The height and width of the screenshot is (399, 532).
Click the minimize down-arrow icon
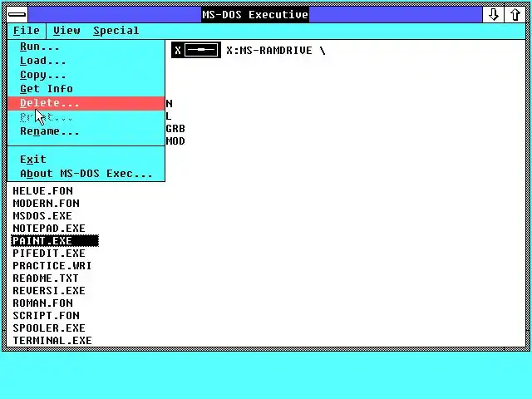tap(493, 15)
